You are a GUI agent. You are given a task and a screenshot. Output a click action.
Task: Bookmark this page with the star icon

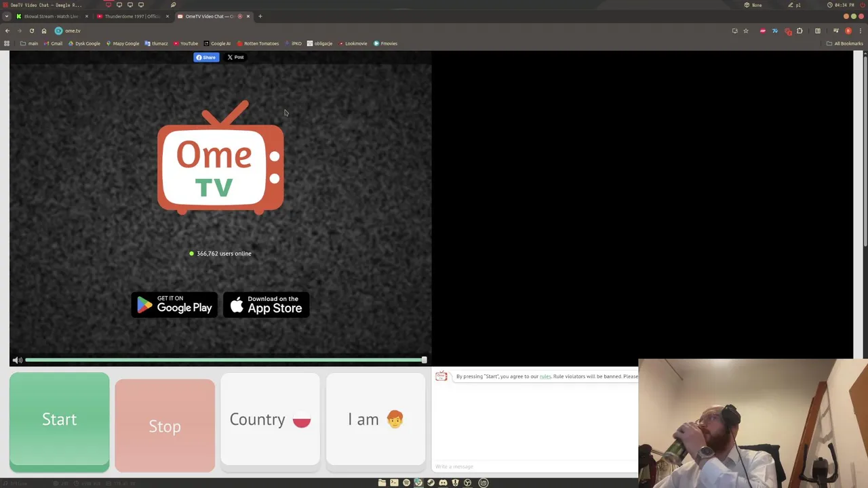(x=746, y=30)
